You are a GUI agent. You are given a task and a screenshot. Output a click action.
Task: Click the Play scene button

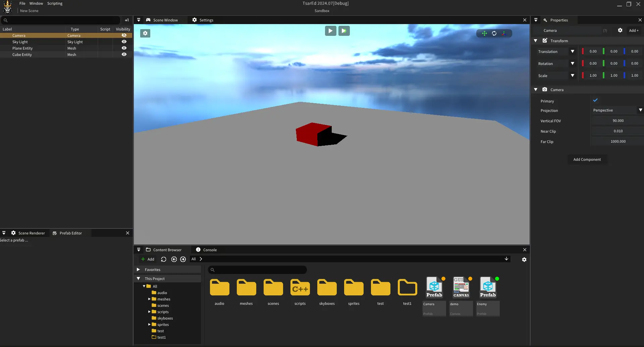click(330, 31)
